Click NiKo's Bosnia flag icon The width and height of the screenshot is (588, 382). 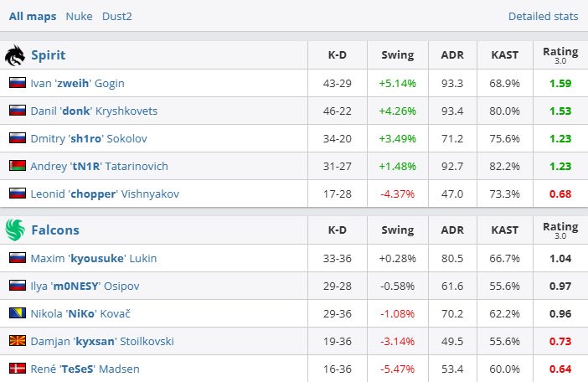17,313
